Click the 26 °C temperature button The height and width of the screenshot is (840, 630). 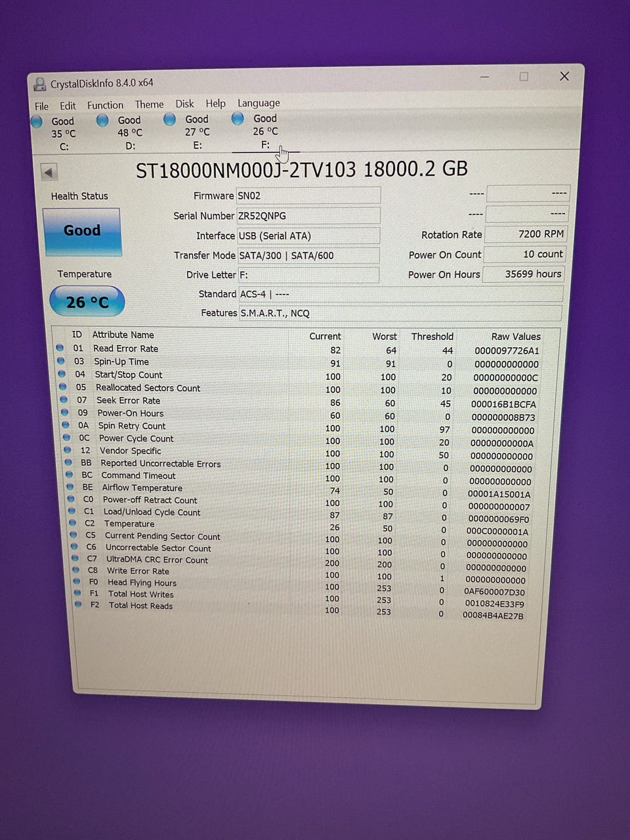(x=87, y=302)
